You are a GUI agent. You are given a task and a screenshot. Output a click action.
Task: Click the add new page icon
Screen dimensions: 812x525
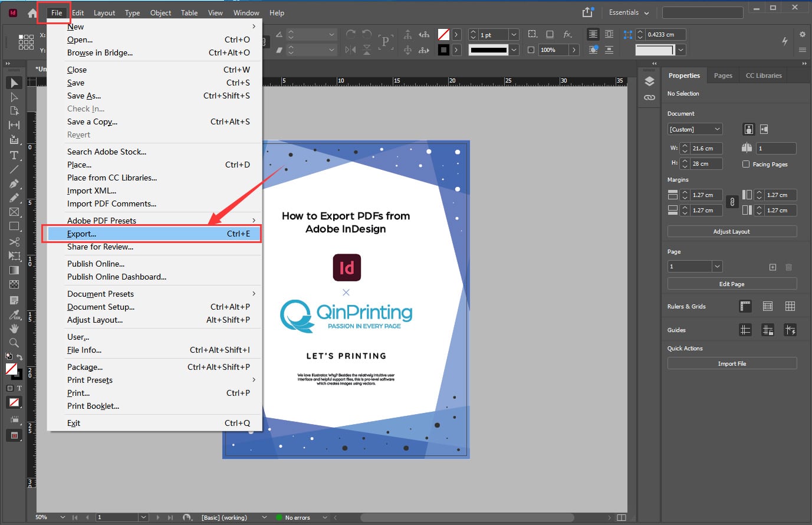coord(772,267)
